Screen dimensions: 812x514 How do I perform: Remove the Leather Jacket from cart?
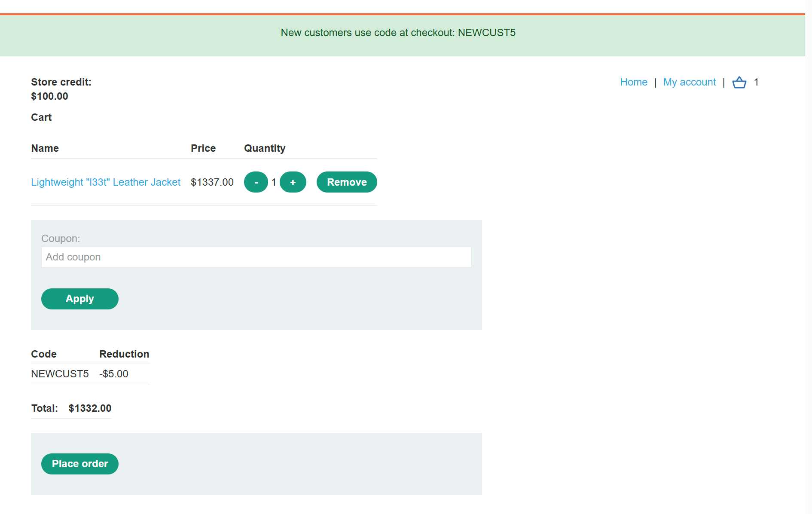[x=347, y=182]
